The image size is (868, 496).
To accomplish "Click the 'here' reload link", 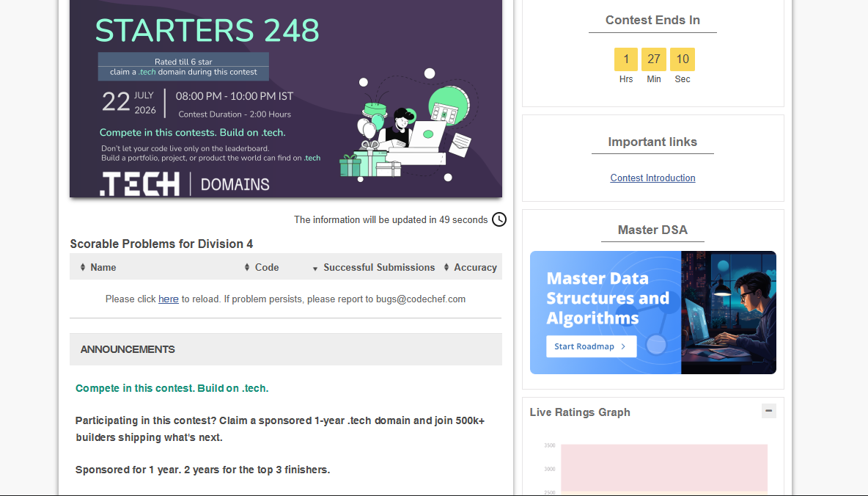I will 169,299.
